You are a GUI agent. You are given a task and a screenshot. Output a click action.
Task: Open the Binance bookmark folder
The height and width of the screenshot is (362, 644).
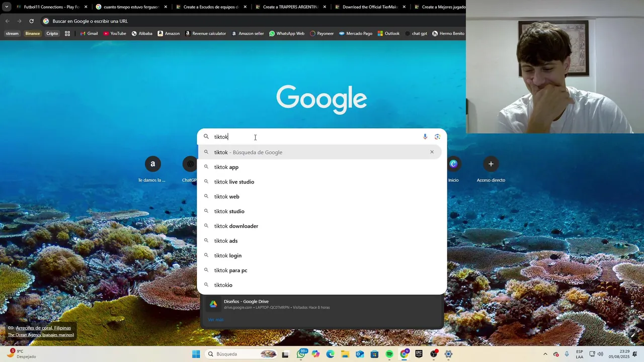pos(33,34)
